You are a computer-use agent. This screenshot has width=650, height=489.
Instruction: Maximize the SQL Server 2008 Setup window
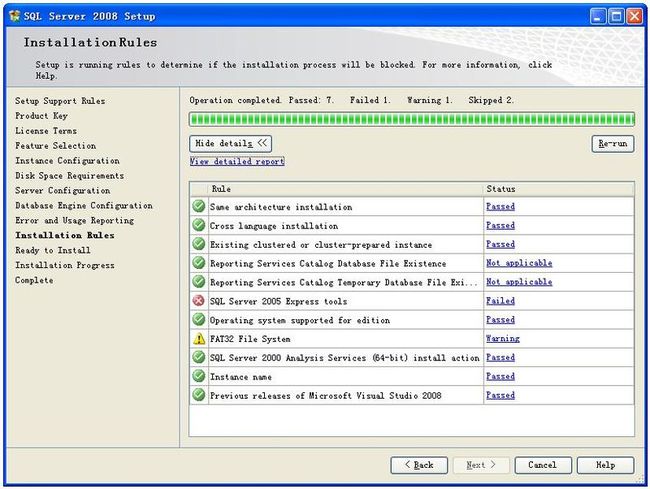point(616,17)
